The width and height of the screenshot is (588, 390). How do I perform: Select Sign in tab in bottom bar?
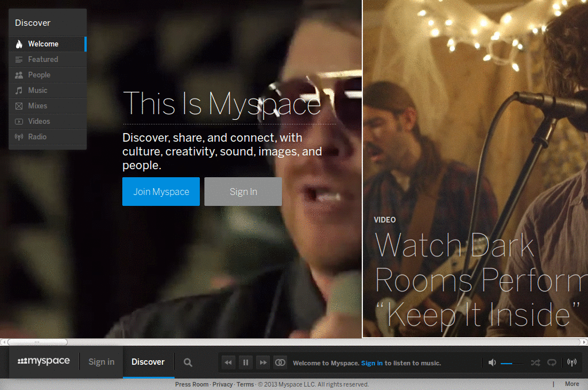tap(101, 362)
